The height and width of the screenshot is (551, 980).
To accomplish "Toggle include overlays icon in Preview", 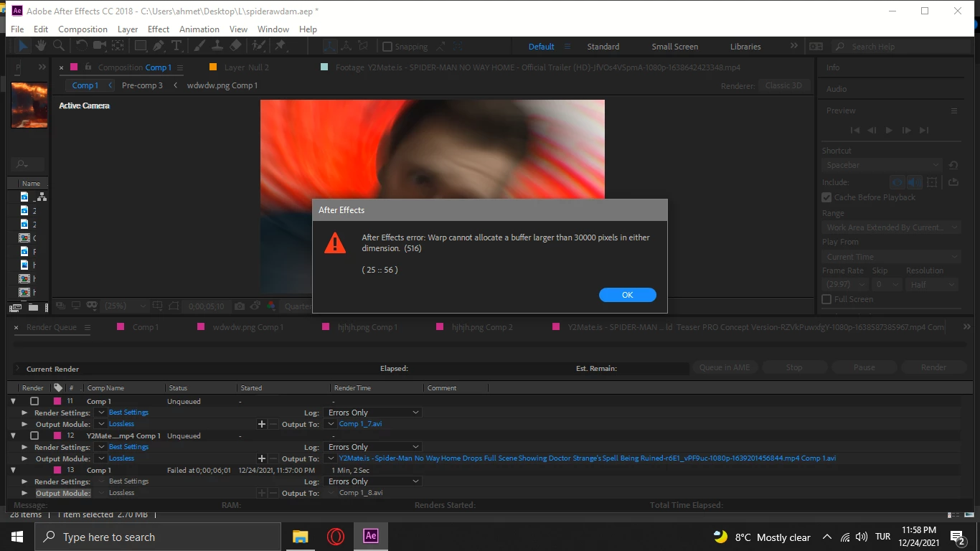I will tap(932, 182).
